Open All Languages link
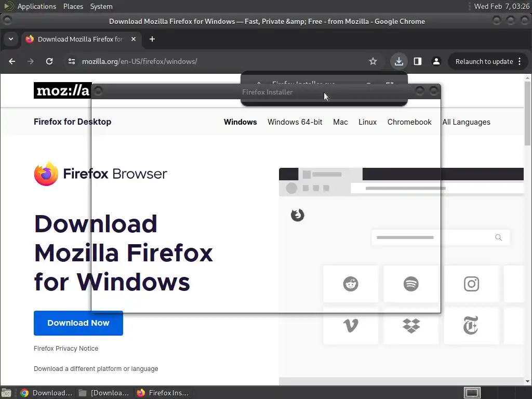532x399 pixels. pos(466,122)
